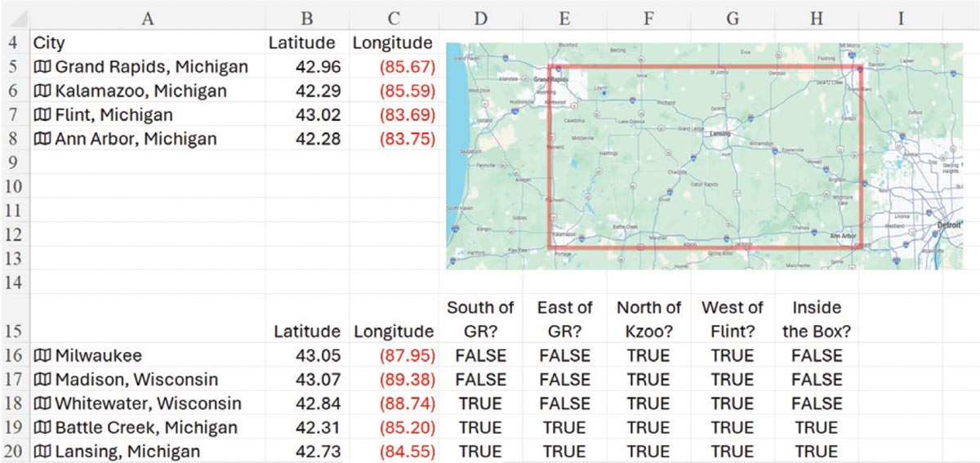Select longitude value (87.95)
Screen dimensions: 980x463
click(393, 356)
